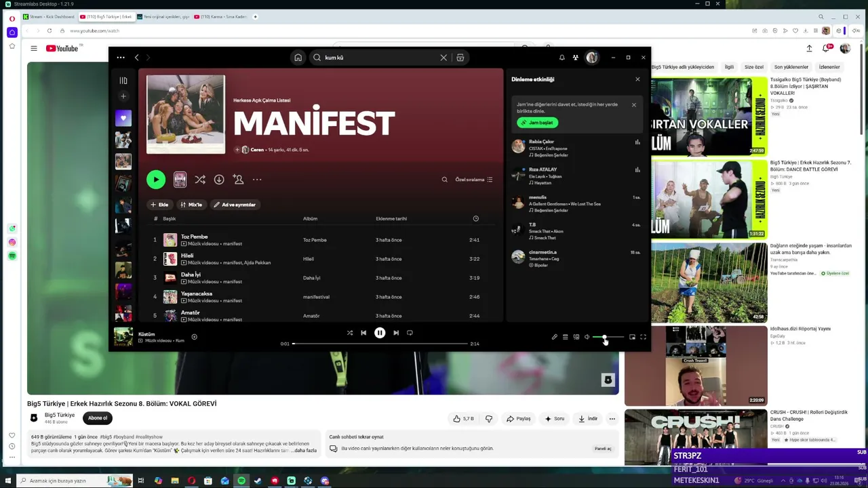Sort the playlist by Eklenme tarihi column
The image size is (868, 488).
point(391,219)
